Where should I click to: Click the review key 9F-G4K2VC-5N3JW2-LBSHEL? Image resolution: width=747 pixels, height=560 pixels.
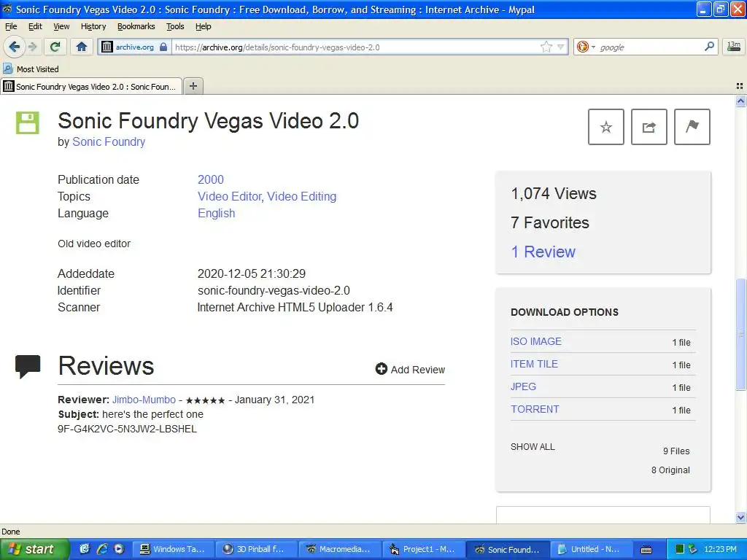[x=127, y=429]
